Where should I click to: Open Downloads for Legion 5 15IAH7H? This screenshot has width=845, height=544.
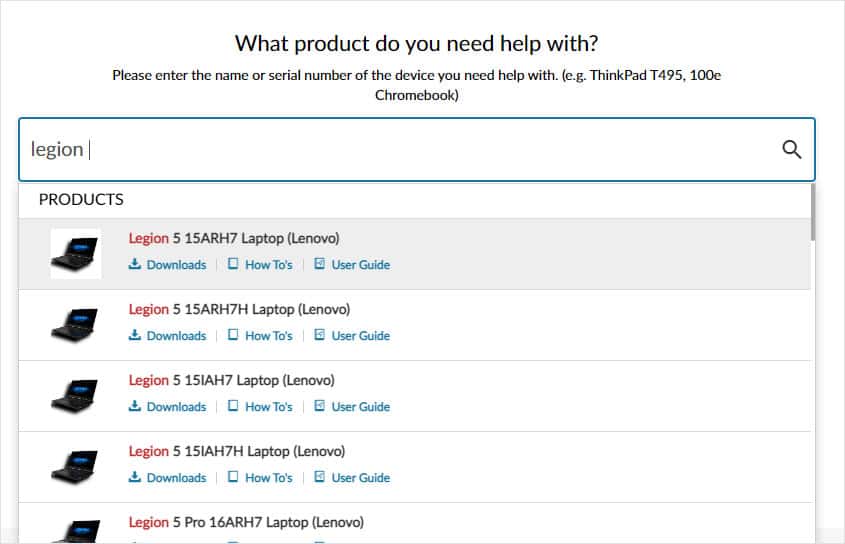(168, 478)
